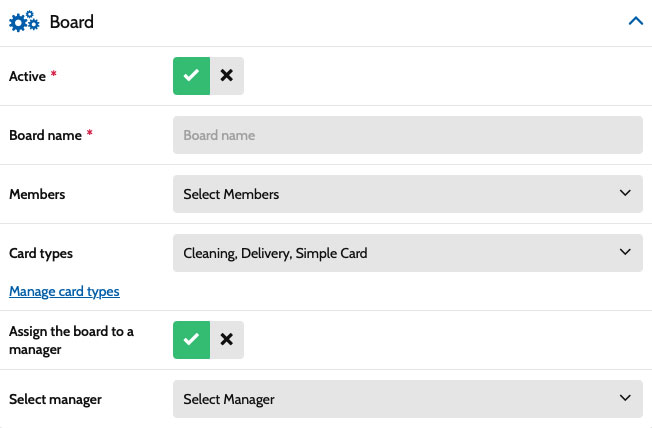
Task: Click the chevron arrow in Select Manager field
Action: pos(625,399)
